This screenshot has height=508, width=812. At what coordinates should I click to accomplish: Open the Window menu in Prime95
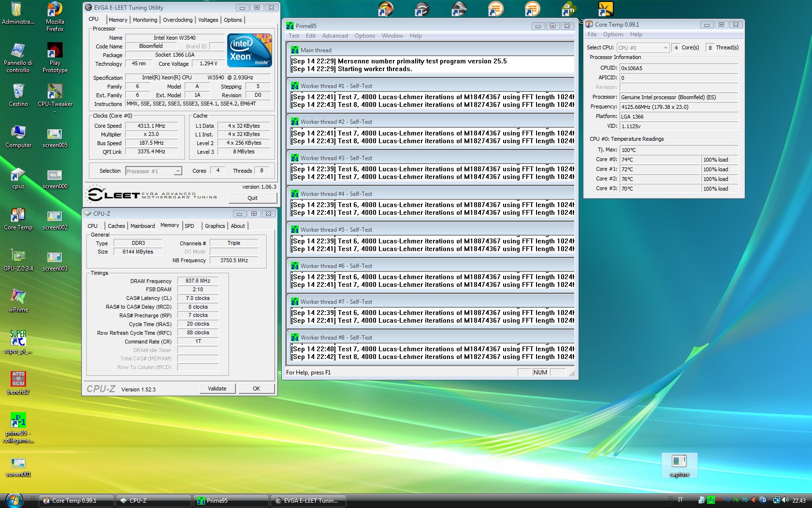pyautogui.click(x=392, y=36)
